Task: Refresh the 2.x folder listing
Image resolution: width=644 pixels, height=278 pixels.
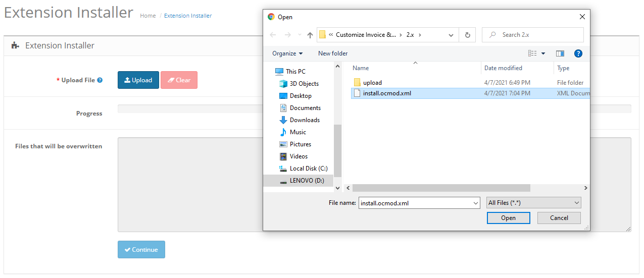Action: point(467,35)
